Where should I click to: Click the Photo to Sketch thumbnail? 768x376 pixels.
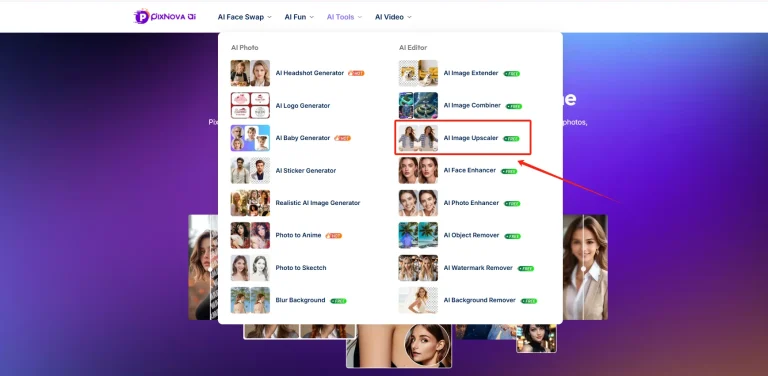[x=250, y=268]
